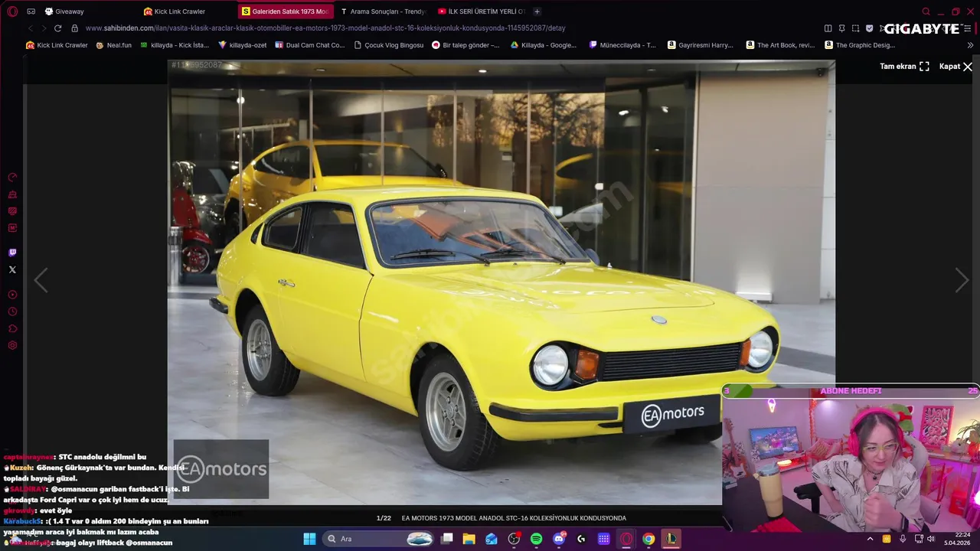
Task: Open the 22:24 clock and calendar
Action: tap(957, 539)
